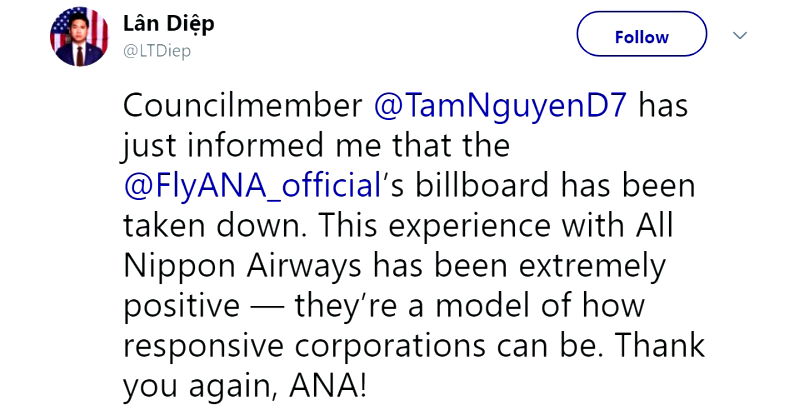Click the word Thank ending the line

click(x=660, y=346)
